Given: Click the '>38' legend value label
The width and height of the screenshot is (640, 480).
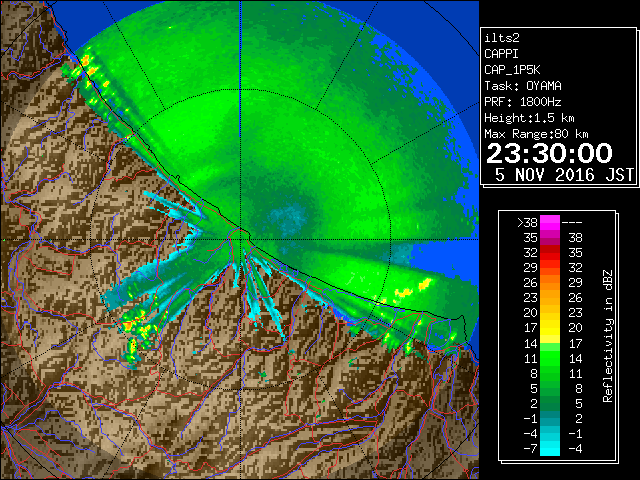Looking at the screenshot, I should click(527, 223).
